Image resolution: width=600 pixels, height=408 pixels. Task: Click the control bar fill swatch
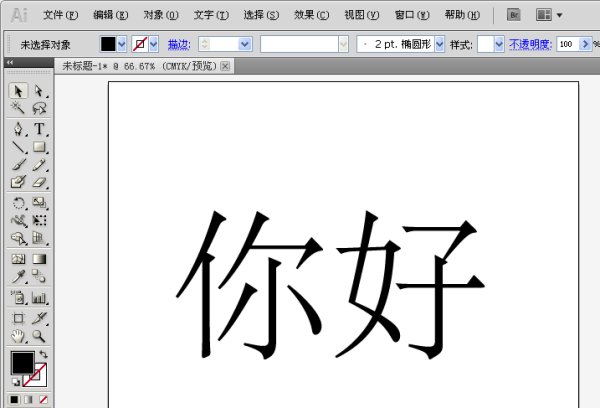point(108,44)
